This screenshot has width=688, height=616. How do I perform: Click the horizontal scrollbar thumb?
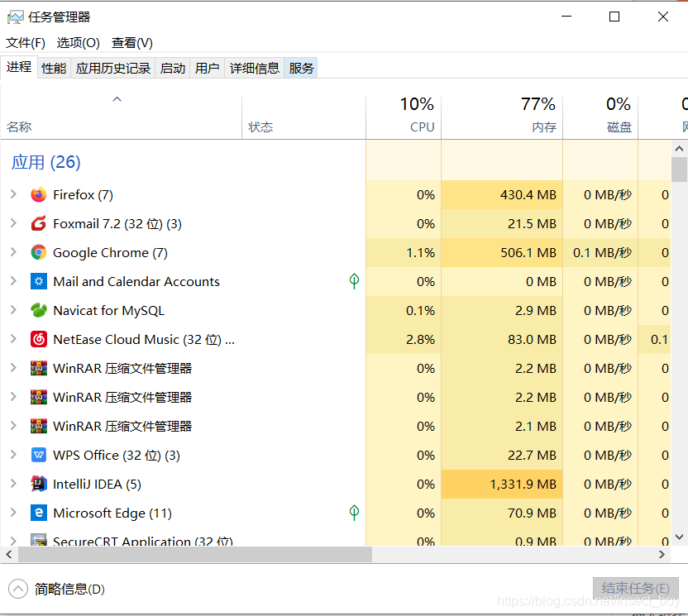click(x=195, y=555)
